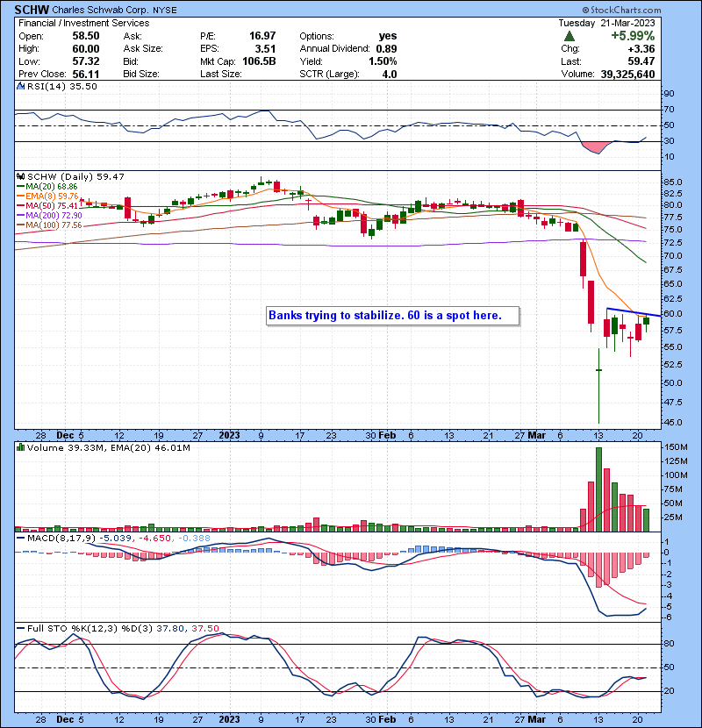Click the Mar month marker on the price chart date axis

(537, 436)
